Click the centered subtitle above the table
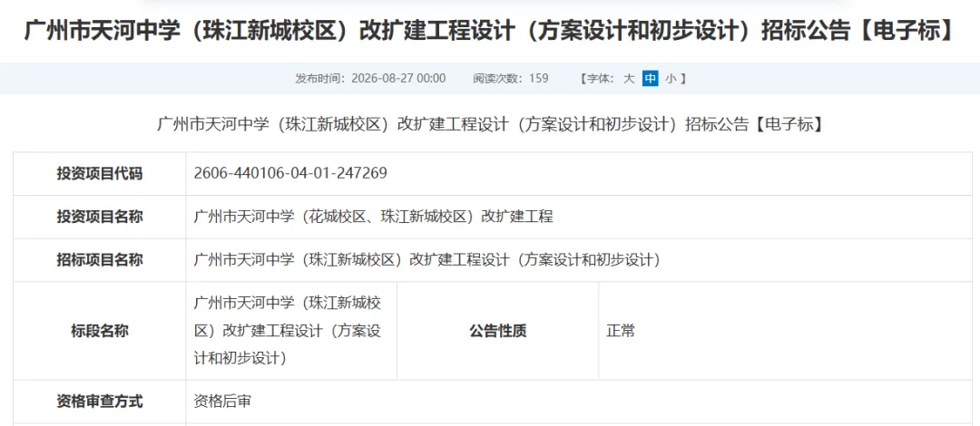 tap(490, 124)
